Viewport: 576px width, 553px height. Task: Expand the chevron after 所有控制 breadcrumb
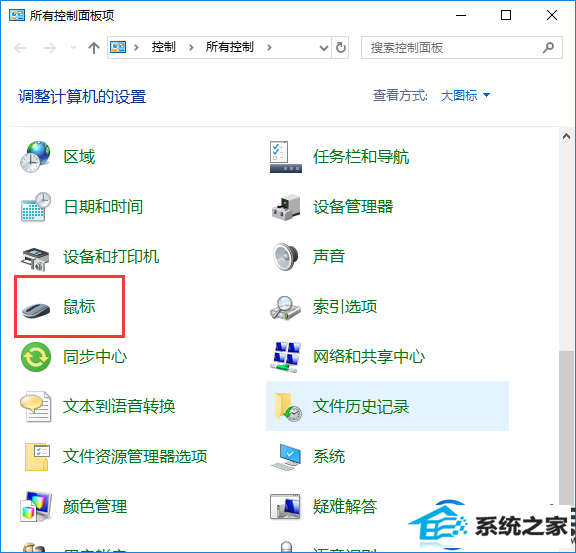click(269, 47)
